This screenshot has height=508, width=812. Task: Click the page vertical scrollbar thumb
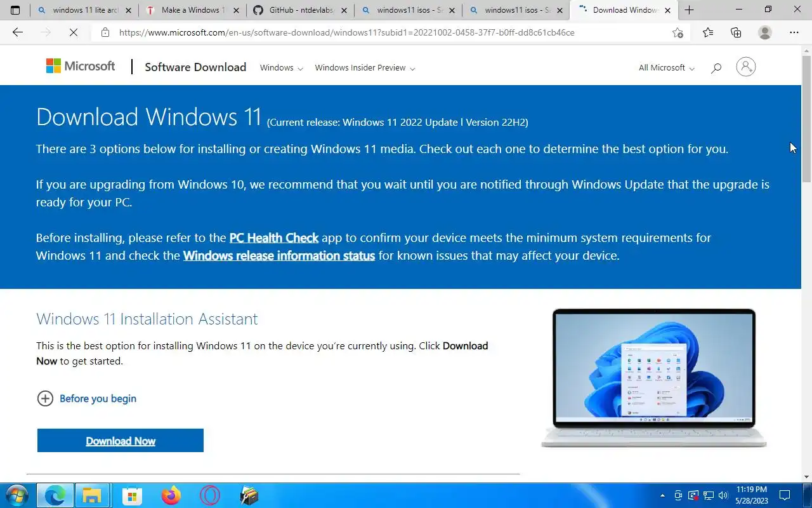coord(806,118)
